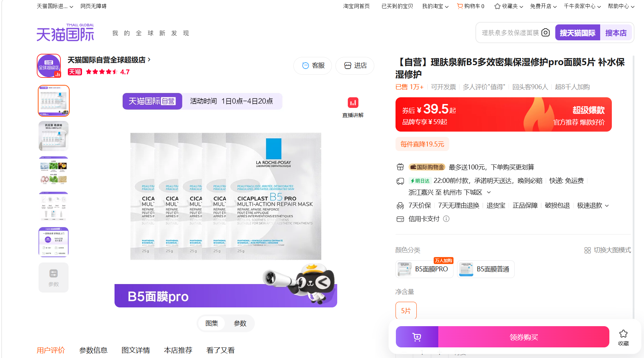Switch to the 图集 gallery tab
This screenshot has width=644, height=358.
point(212,323)
